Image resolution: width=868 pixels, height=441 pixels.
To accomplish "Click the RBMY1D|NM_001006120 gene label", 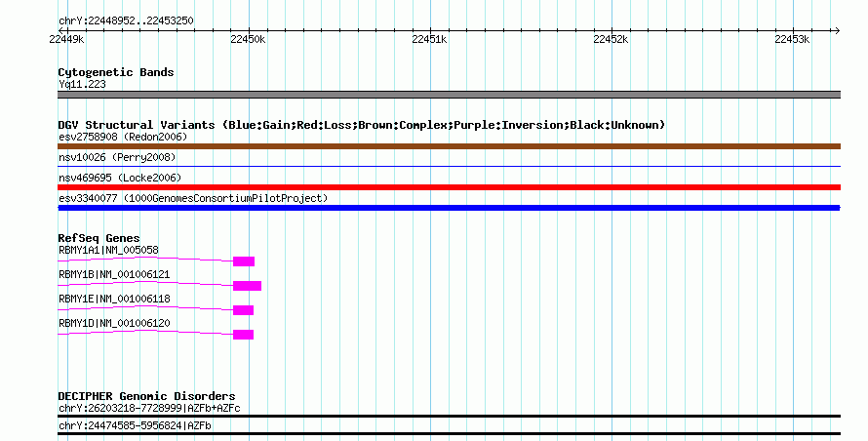I will pyautogui.click(x=114, y=324).
